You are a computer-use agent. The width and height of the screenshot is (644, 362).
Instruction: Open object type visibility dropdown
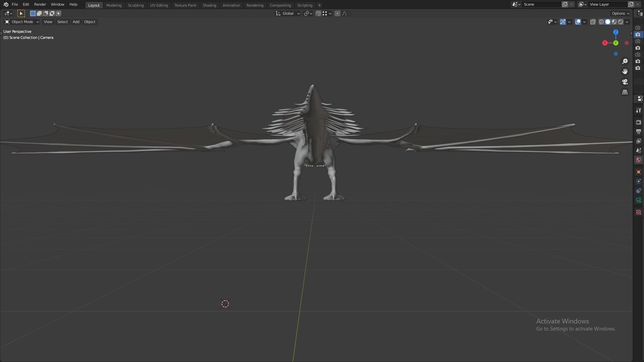click(x=552, y=22)
